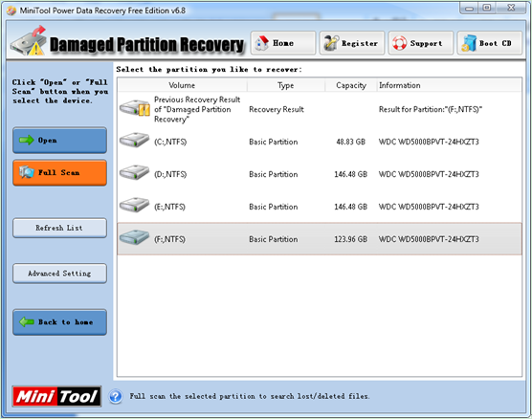The image size is (532, 419).
Task: Click the magnifier icon on Full Scan
Action: pos(27,172)
